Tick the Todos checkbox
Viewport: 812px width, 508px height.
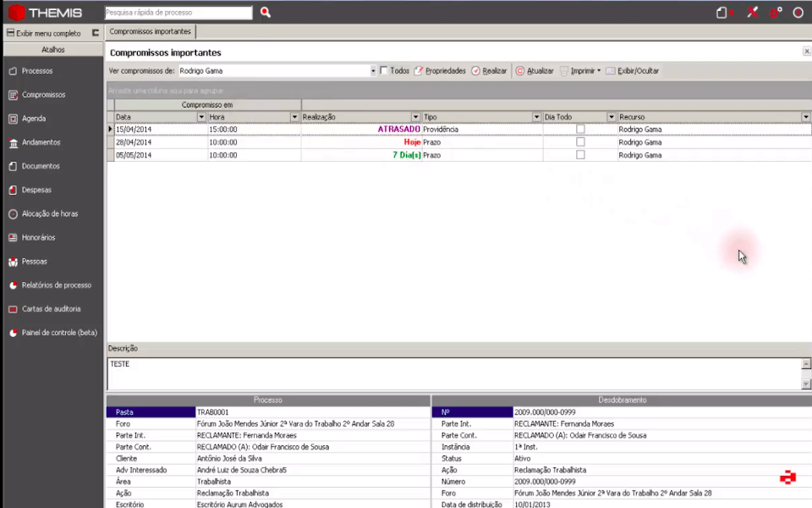tap(384, 70)
